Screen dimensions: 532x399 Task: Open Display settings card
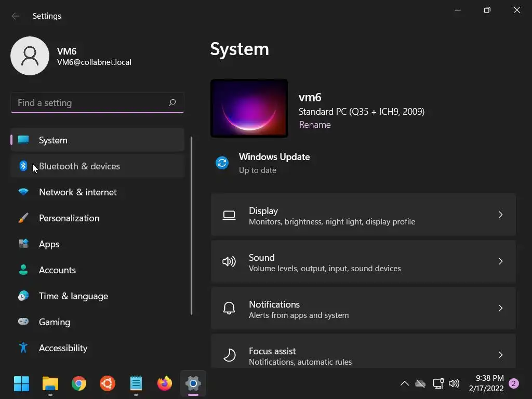[363, 215]
